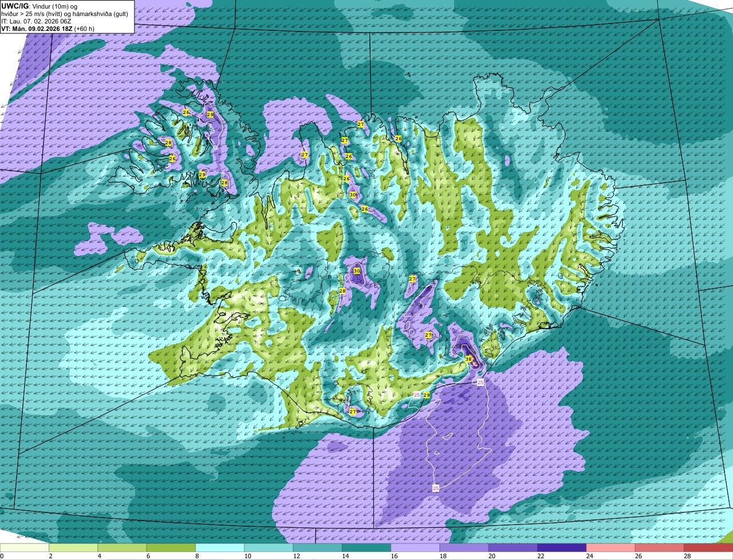Click the 'VT: Mán. 09.02.2026 18Z (+60 h)' line
This screenshot has height=560, width=733.
(x=48, y=29)
